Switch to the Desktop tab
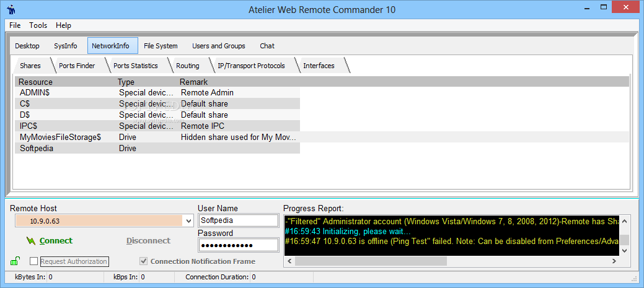644x288 pixels. pyautogui.click(x=27, y=46)
